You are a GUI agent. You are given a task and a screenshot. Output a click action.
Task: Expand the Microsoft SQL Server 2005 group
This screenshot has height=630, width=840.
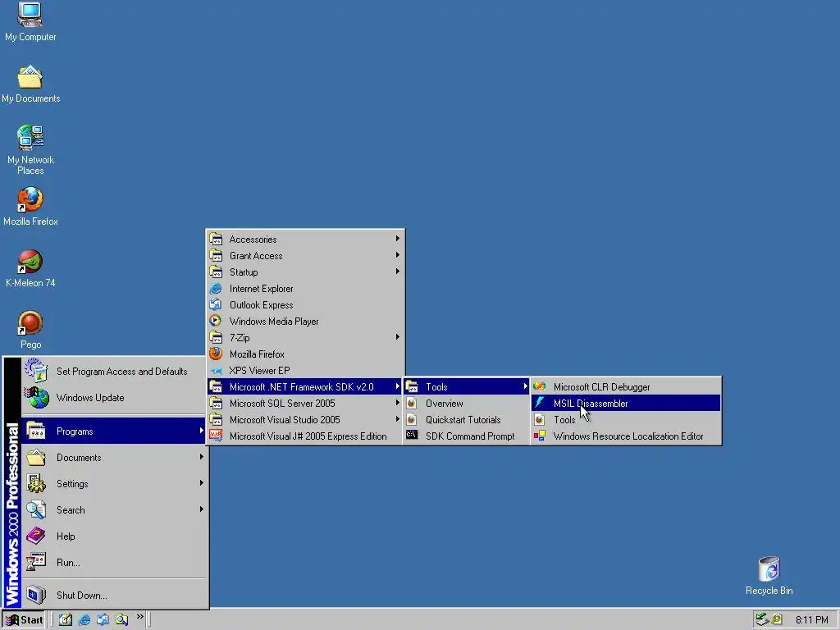305,404
